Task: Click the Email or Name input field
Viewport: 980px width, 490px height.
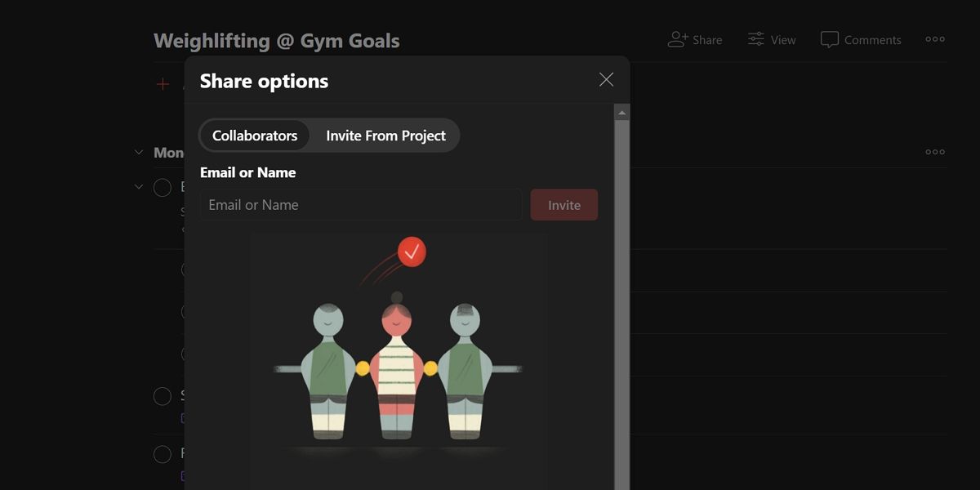Action: point(360,204)
